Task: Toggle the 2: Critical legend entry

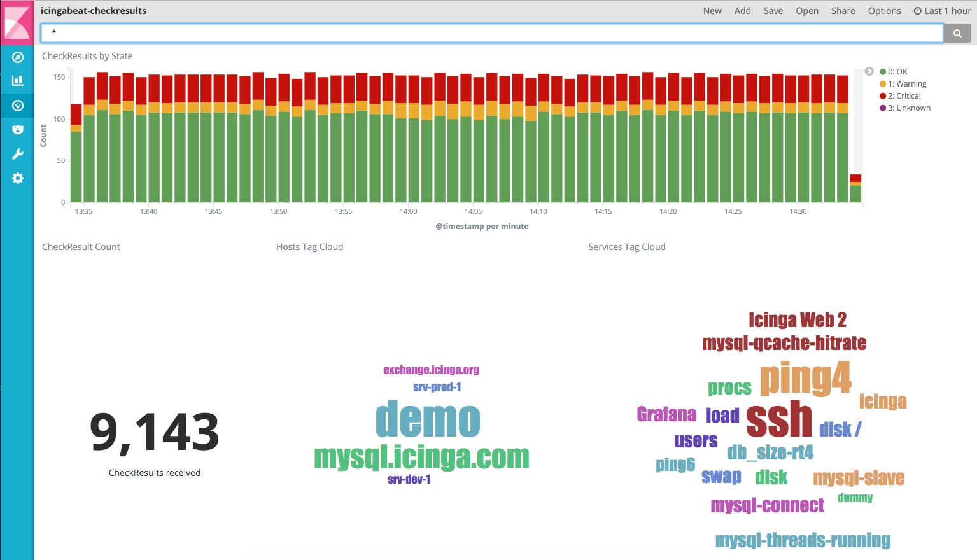Action: (900, 96)
